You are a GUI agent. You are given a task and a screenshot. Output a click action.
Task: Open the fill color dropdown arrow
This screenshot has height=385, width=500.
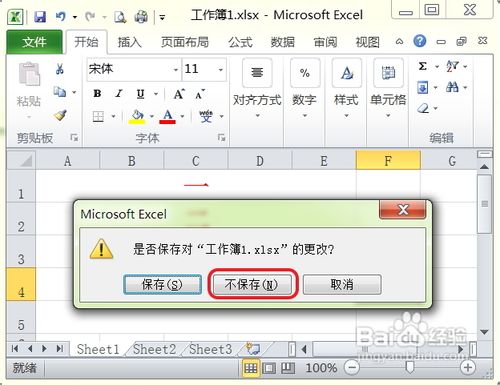click(x=152, y=116)
